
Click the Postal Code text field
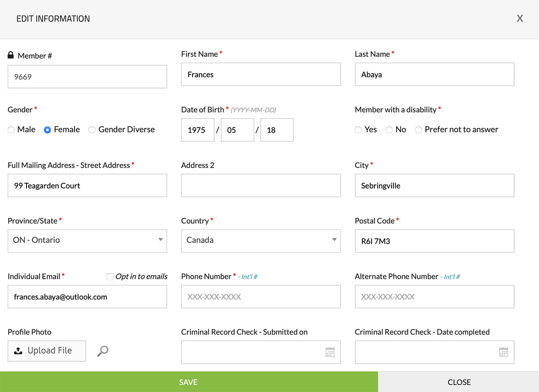(434, 241)
